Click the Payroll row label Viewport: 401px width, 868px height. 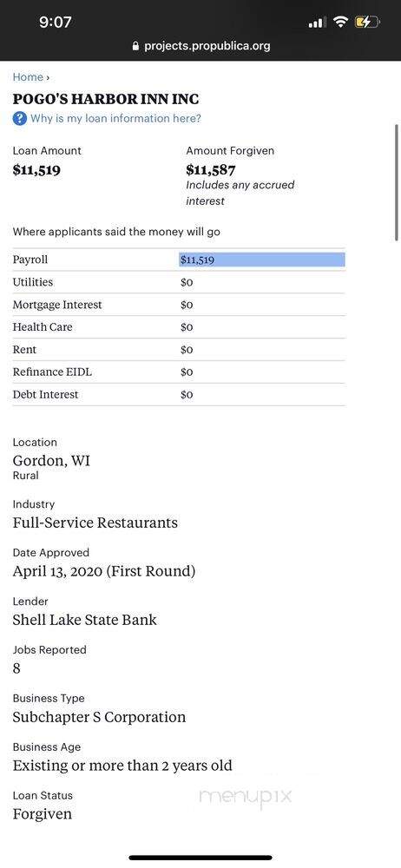pyautogui.click(x=30, y=260)
